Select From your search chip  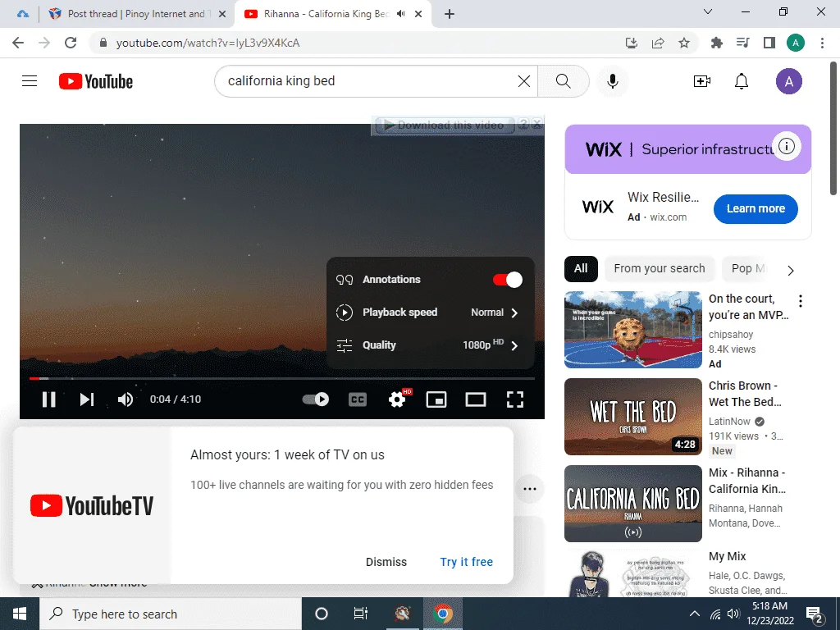[660, 268]
